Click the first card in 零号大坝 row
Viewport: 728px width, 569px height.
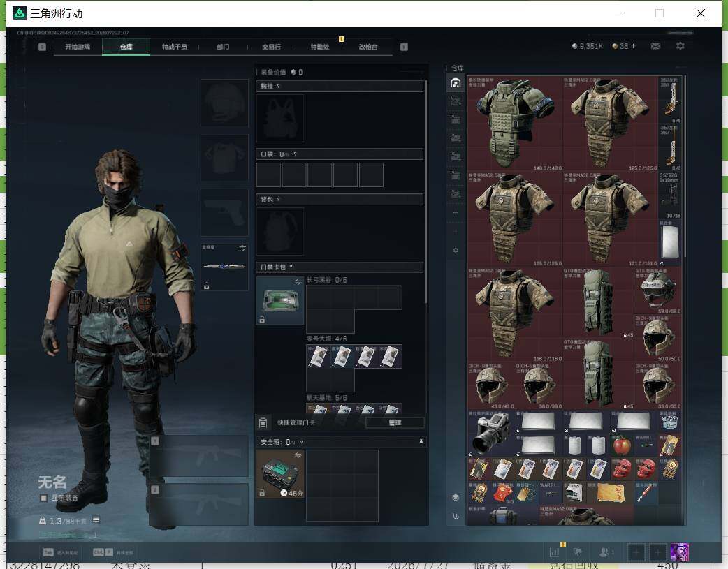point(318,357)
